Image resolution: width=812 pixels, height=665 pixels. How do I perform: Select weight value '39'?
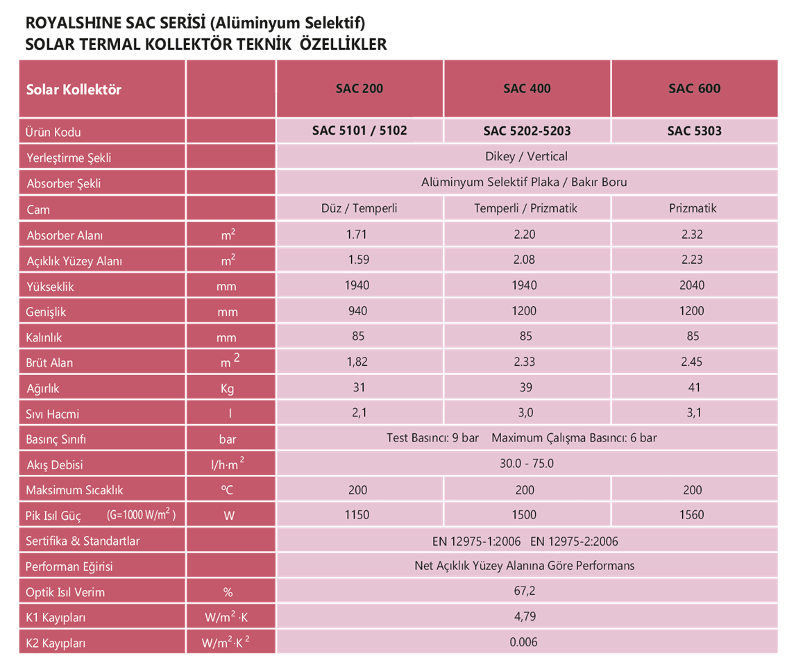pyautogui.click(x=525, y=387)
